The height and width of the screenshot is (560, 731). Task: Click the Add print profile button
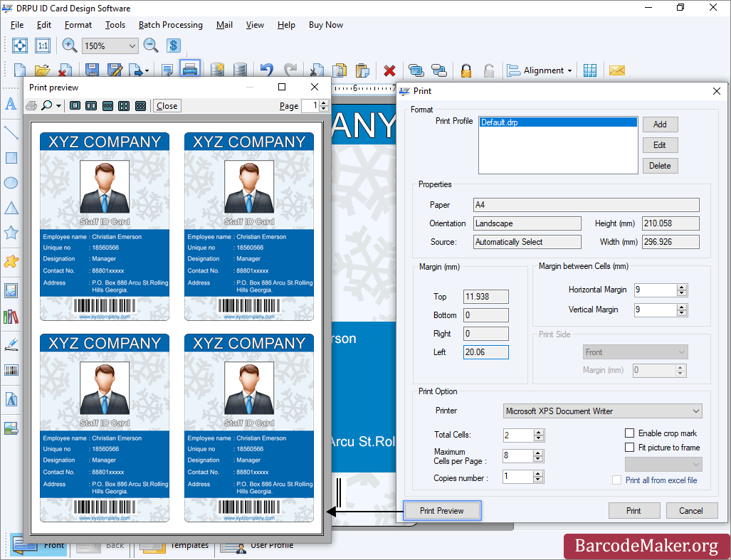(660, 125)
